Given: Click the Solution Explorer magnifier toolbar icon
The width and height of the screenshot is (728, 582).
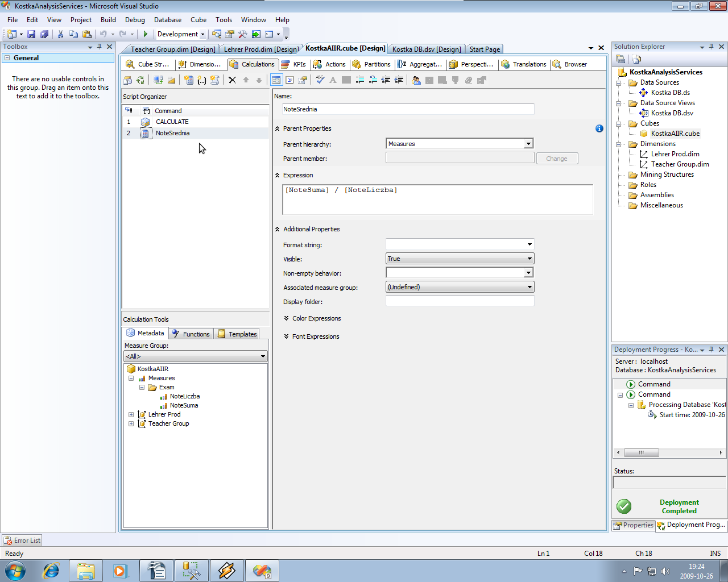Looking at the screenshot, I should (x=216, y=34).
